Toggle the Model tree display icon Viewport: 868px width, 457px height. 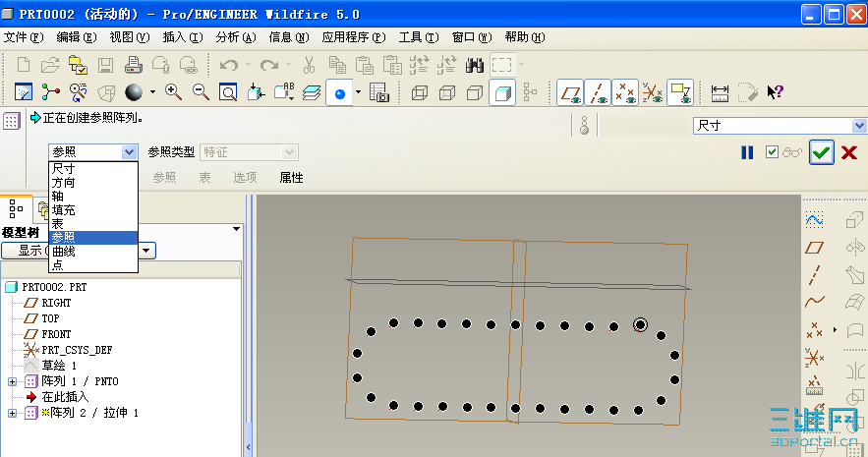pyautogui.click(x=530, y=91)
